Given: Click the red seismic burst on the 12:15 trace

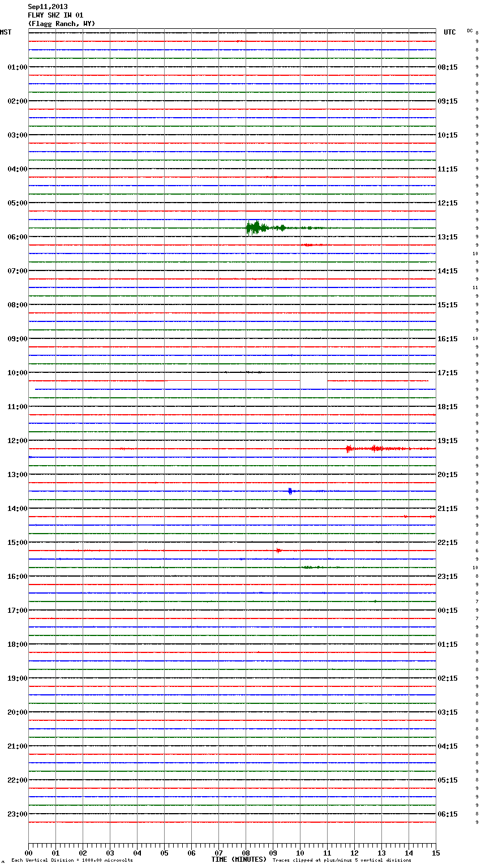Looking at the screenshot, I should (379, 449).
